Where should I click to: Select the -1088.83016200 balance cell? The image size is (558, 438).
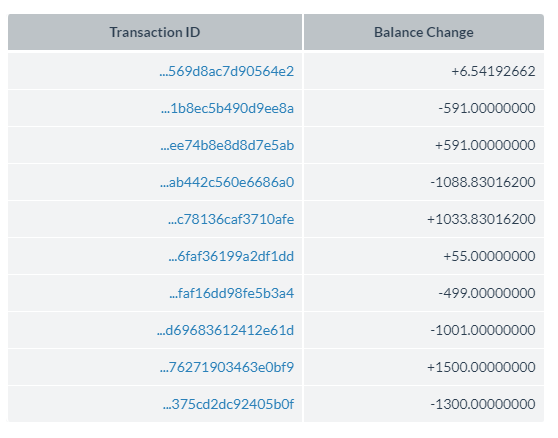pyautogui.click(x=424, y=182)
